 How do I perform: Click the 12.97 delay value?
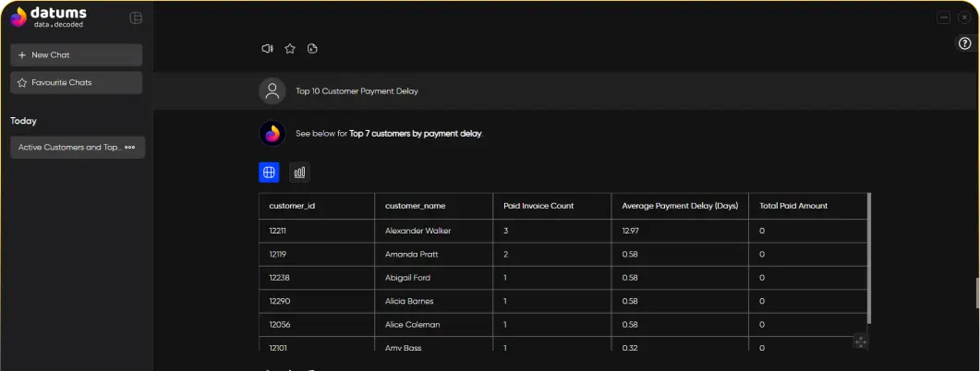point(630,231)
